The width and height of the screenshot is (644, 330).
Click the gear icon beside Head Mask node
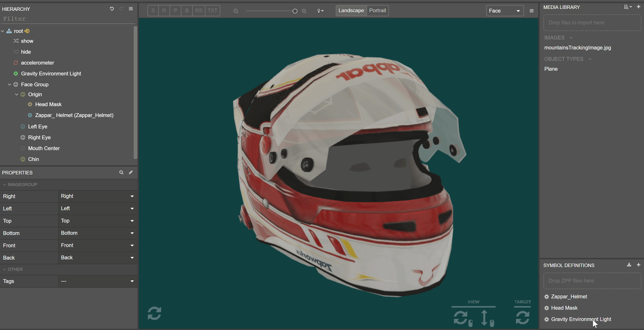coord(30,104)
